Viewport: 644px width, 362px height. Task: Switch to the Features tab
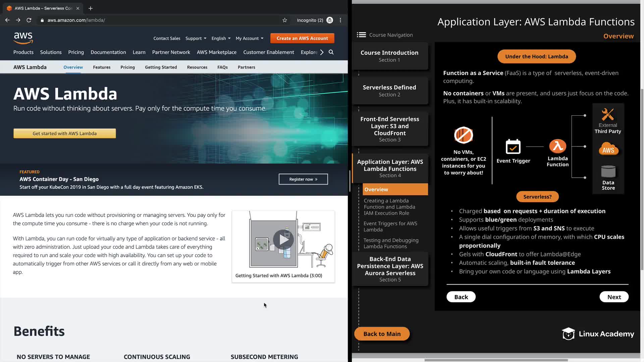tap(102, 67)
